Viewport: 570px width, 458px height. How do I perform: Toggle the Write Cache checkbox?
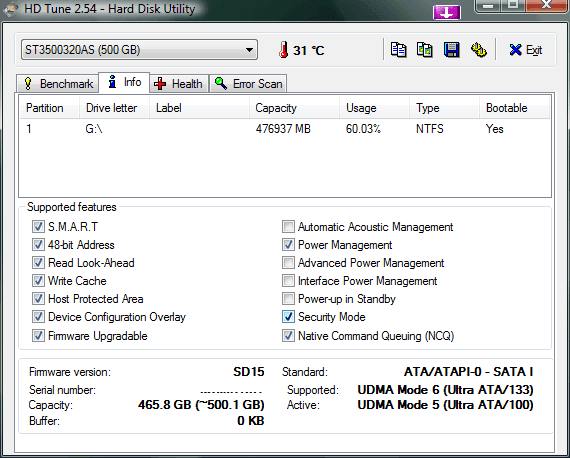(38, 281)
